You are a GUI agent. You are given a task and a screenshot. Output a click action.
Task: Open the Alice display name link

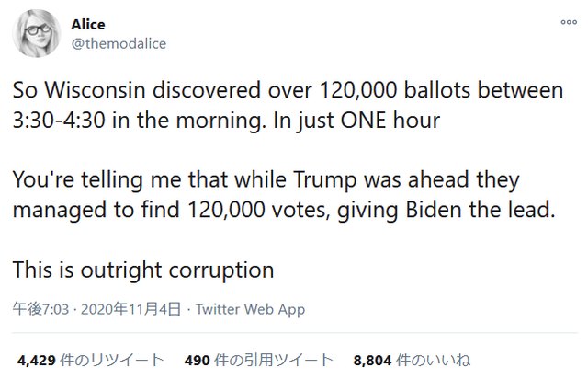88,25
